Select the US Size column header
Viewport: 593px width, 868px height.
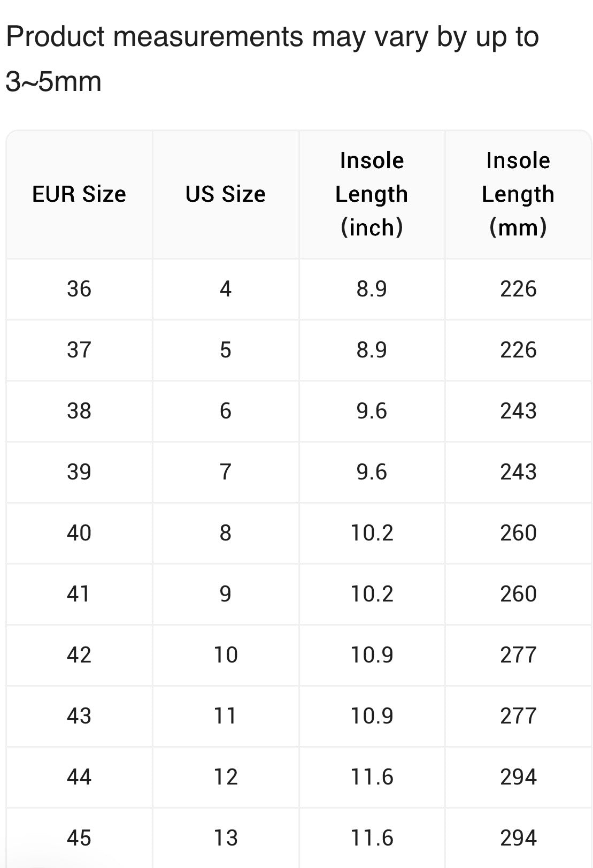225,194
